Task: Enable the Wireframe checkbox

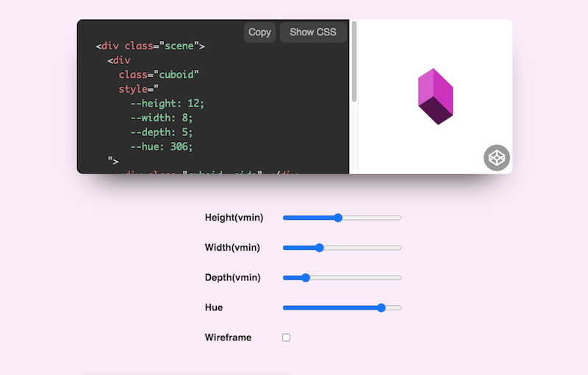Action: click(x=287, y=337)
